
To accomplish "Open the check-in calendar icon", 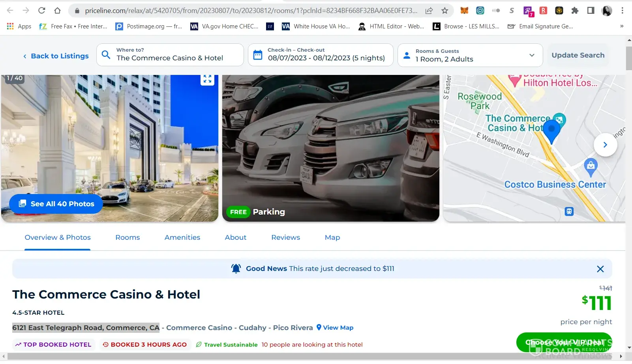I will (x=258, y=55).
